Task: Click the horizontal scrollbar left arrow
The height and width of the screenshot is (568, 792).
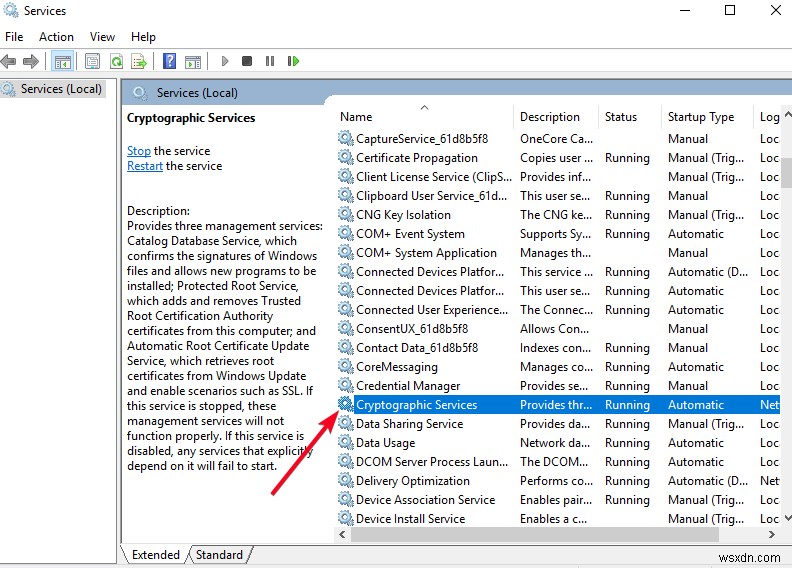Action: coord(342,534)
